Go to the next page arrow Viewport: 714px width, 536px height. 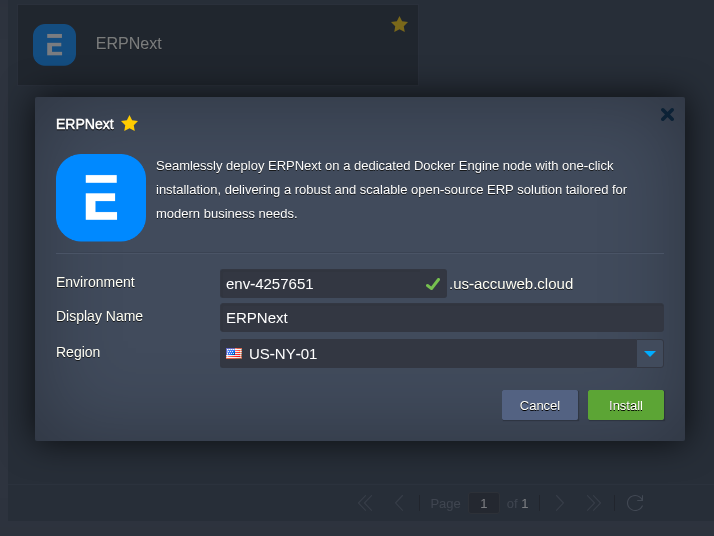560,503
